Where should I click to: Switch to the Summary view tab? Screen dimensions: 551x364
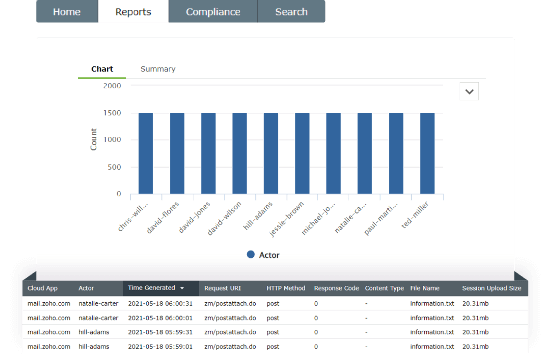click(x=158, y=69)
